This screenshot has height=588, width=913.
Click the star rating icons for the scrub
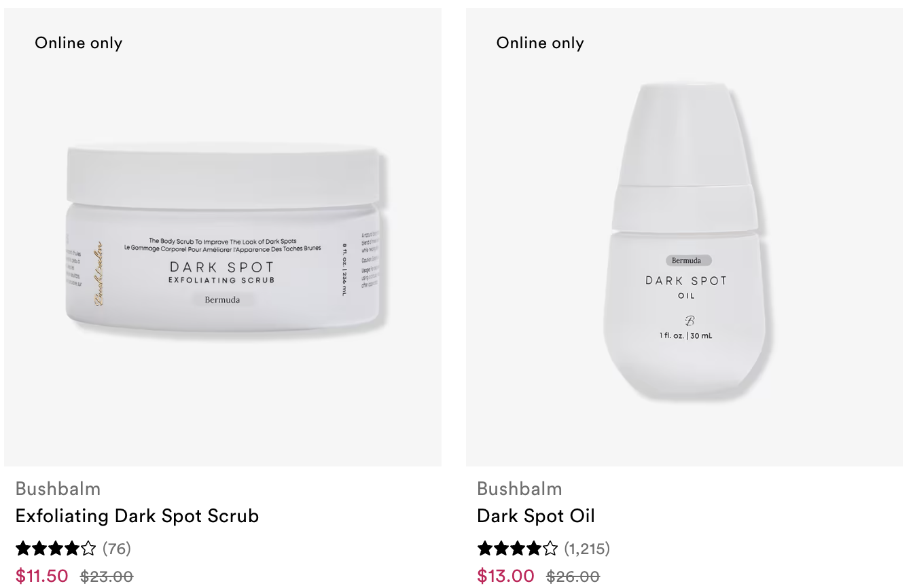tap(56, 548)
